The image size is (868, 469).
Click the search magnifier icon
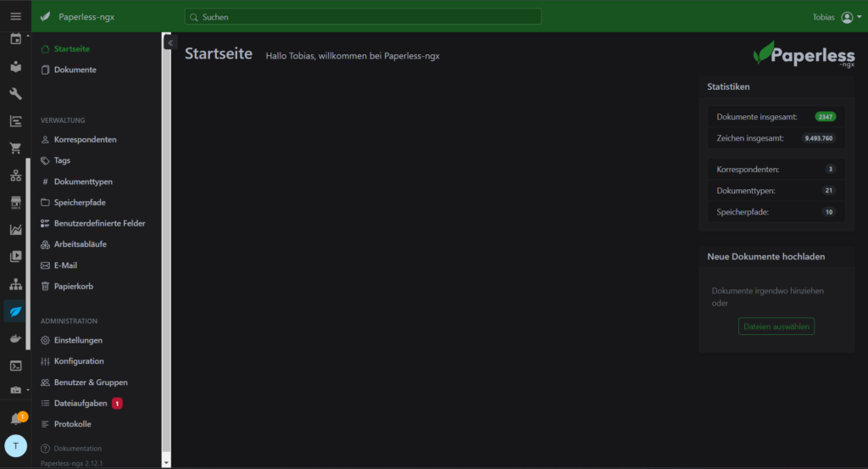194,17
